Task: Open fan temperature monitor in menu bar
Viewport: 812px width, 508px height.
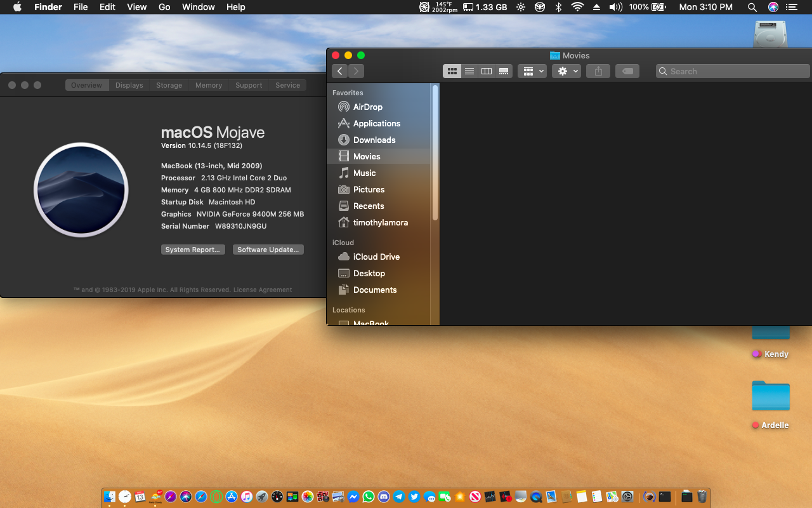Action: pos(438,7)
